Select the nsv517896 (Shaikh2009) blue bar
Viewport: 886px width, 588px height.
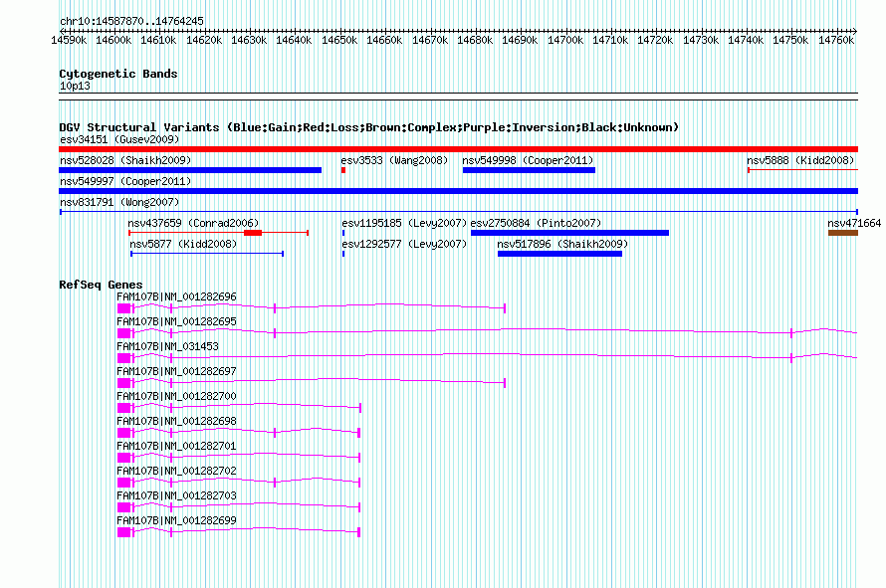coord(559,254)
